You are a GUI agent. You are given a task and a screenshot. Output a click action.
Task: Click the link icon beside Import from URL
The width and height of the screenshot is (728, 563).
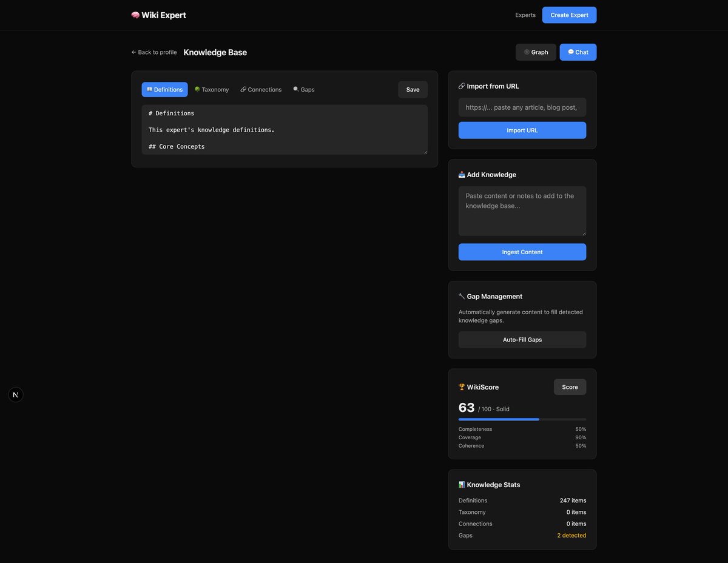tap(462, 86)
